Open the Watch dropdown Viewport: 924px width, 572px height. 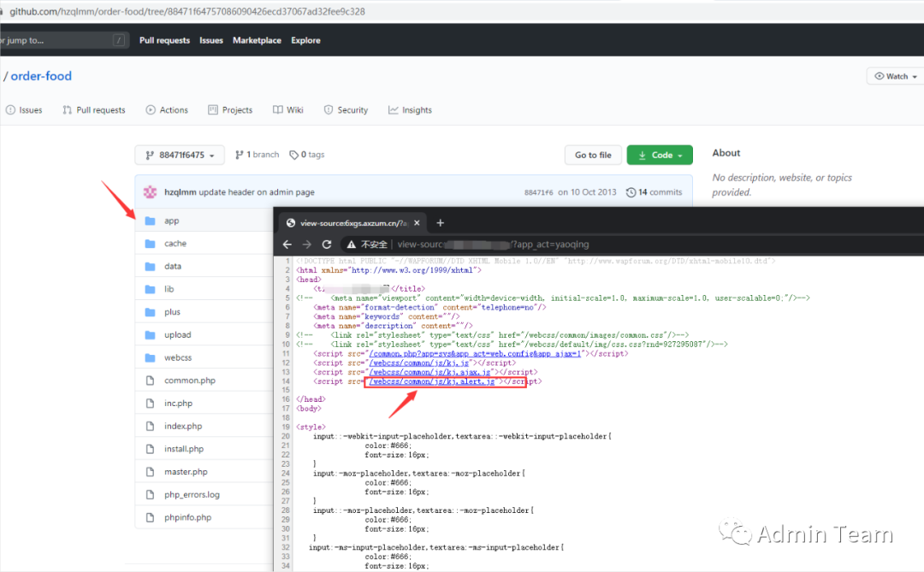pos(895,76)
